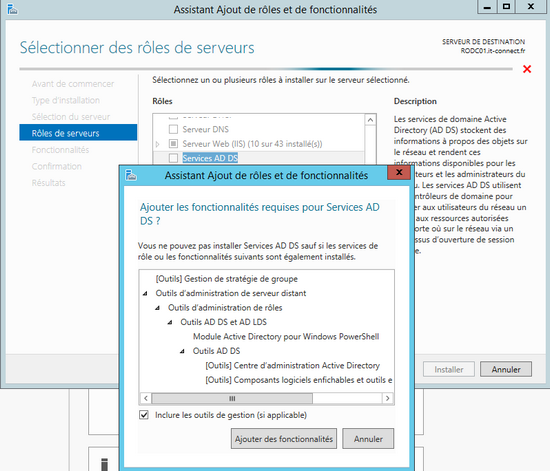Select Serveur Web (IIS) role label
The height and width of the screenshot is (471, 550).
(252, 144)
